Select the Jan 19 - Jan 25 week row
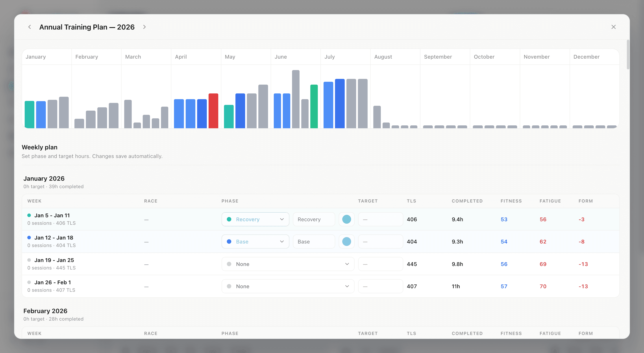 (320, 264)
